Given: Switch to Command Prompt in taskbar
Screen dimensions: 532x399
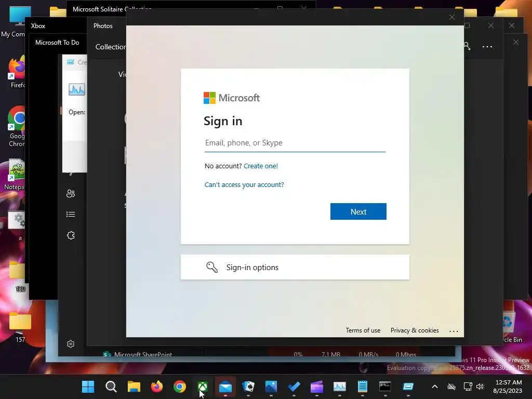Looking at the screenshot, I should click(385, 387).
